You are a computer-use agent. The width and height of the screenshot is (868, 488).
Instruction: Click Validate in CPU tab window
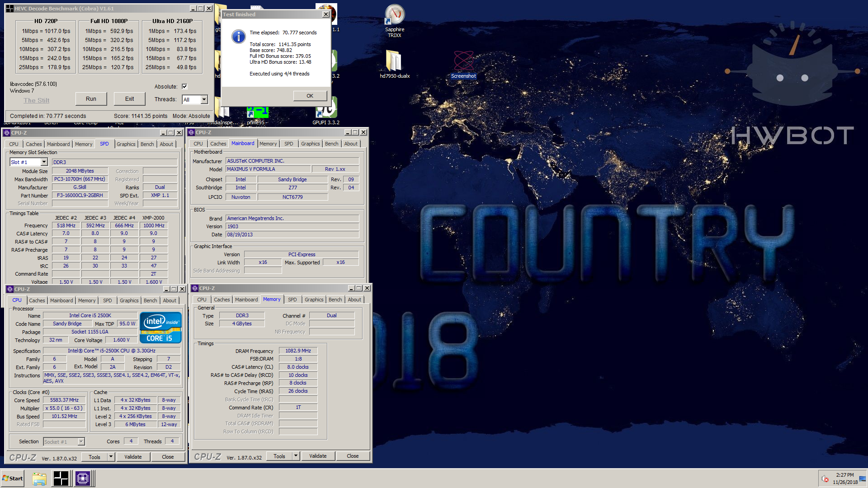133,457
